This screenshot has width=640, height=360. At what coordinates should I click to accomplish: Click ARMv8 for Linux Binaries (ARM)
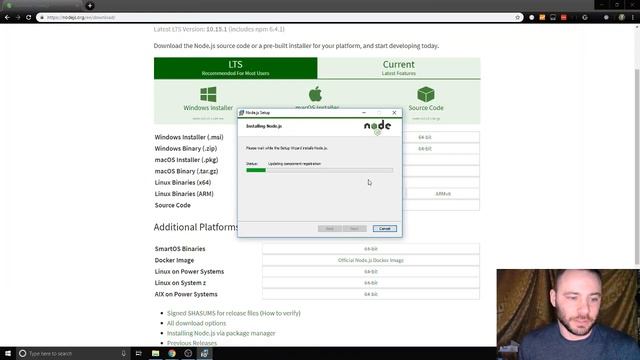pos(443,194)
